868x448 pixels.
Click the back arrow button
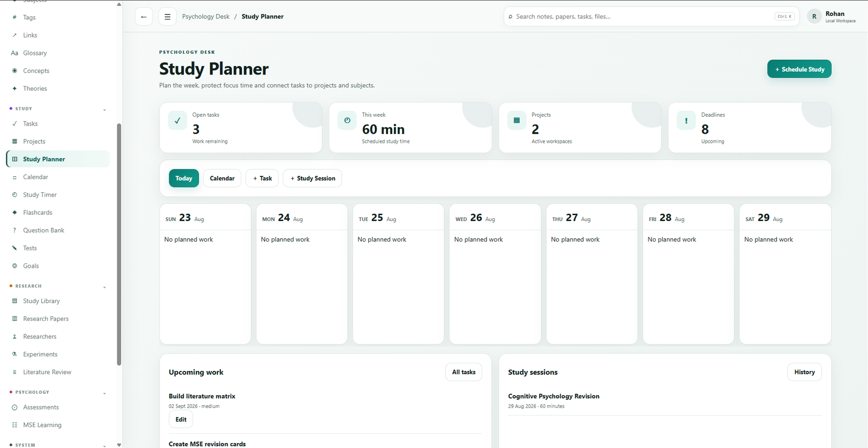(x=144, y=17)
